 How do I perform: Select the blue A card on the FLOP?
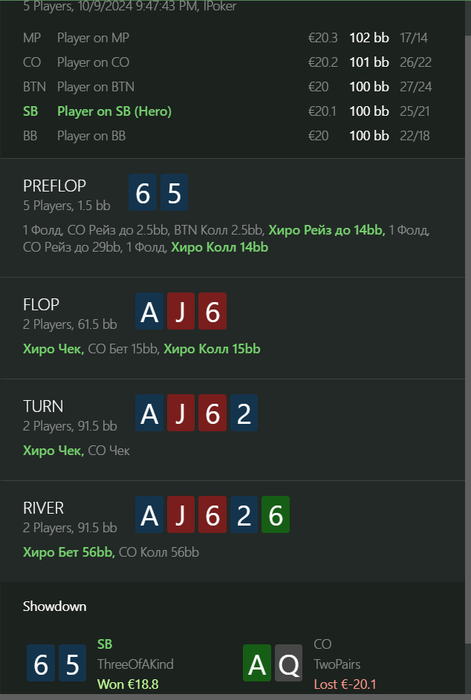[x=150, y=311]
